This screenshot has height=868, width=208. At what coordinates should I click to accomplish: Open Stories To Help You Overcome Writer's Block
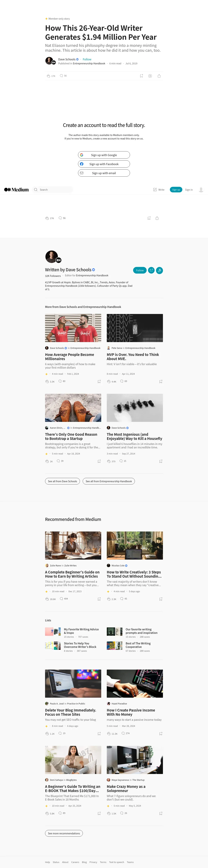coord(80,645)
